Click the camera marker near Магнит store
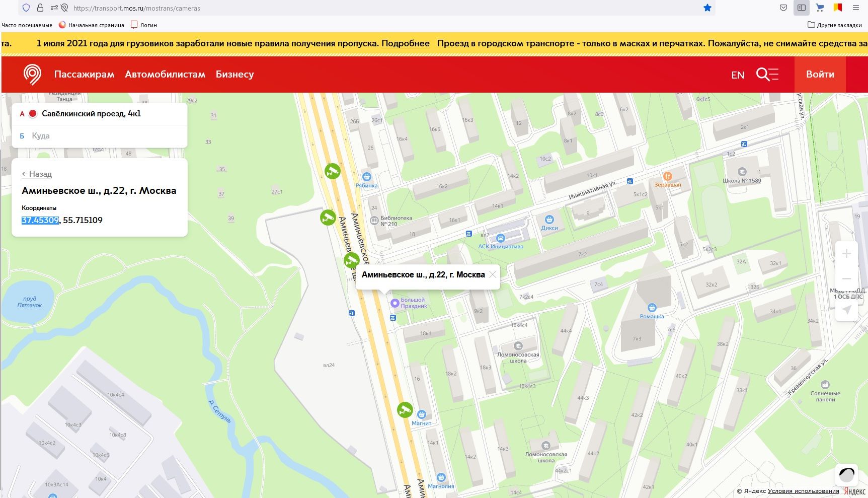 405,410
